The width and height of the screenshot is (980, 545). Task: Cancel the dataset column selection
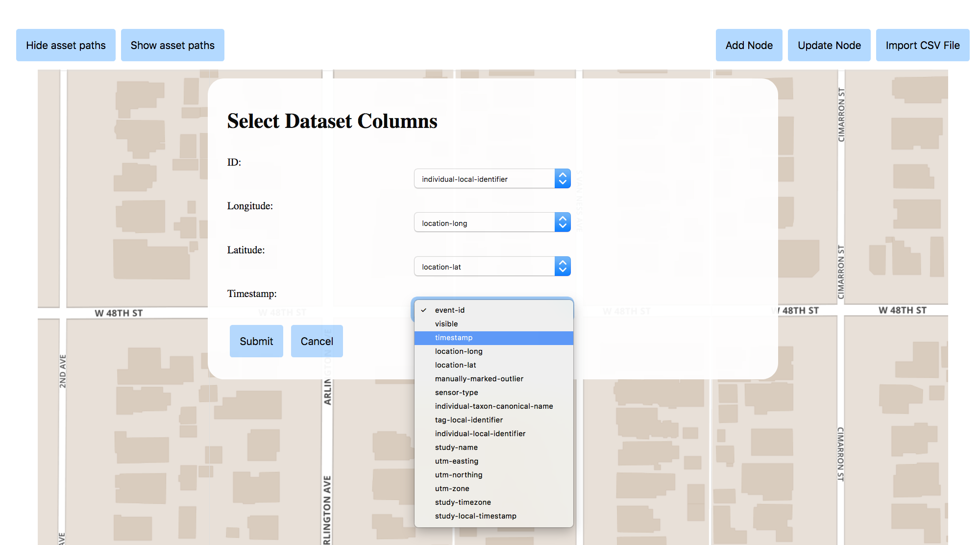317,341
